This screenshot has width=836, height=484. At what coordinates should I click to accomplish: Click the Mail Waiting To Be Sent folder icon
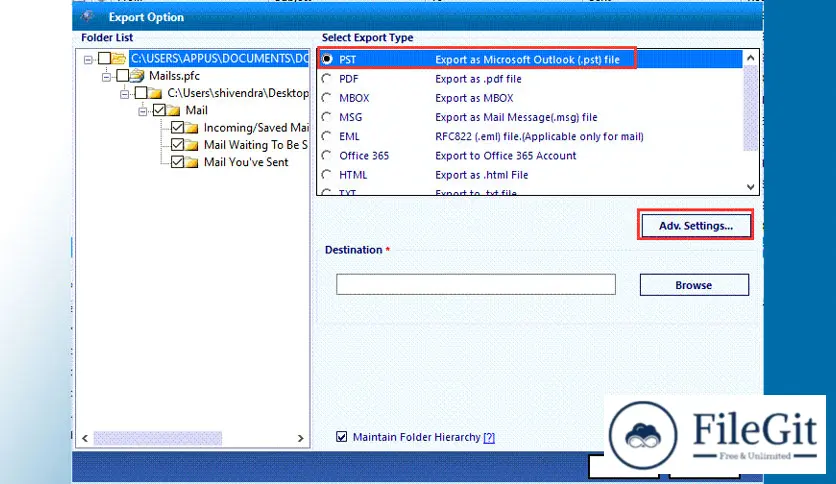point(191,145)
